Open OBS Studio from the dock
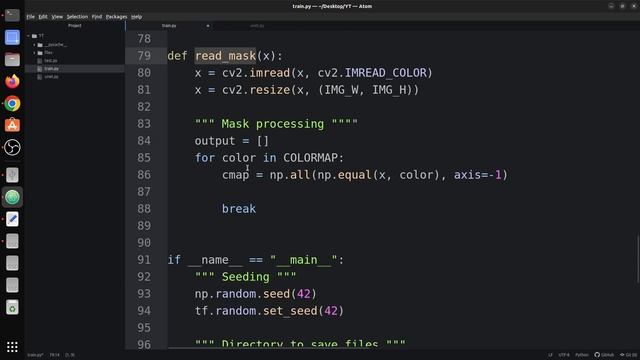 [x=12, y=147]
